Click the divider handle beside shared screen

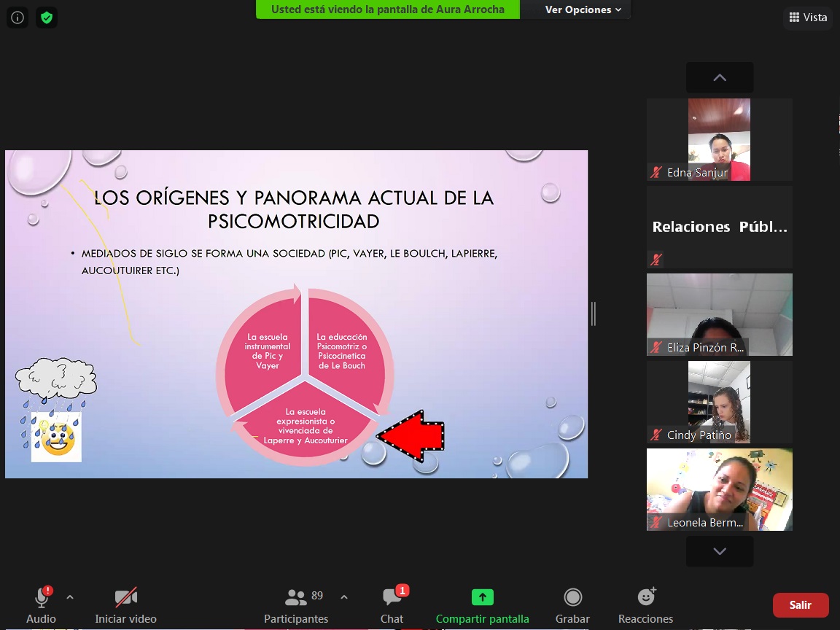[593, 314]
